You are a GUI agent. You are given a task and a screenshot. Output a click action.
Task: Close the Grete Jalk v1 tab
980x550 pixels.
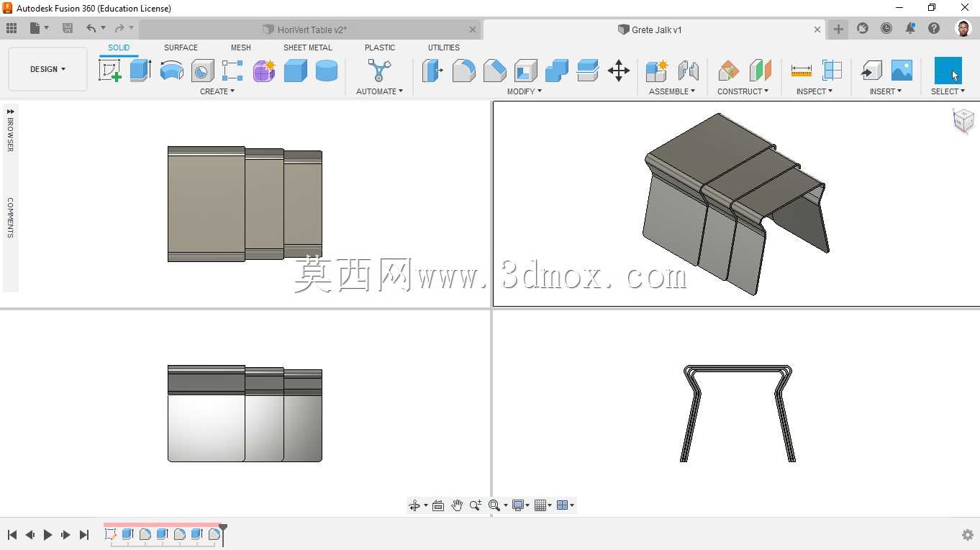click(x=817, y=30)
